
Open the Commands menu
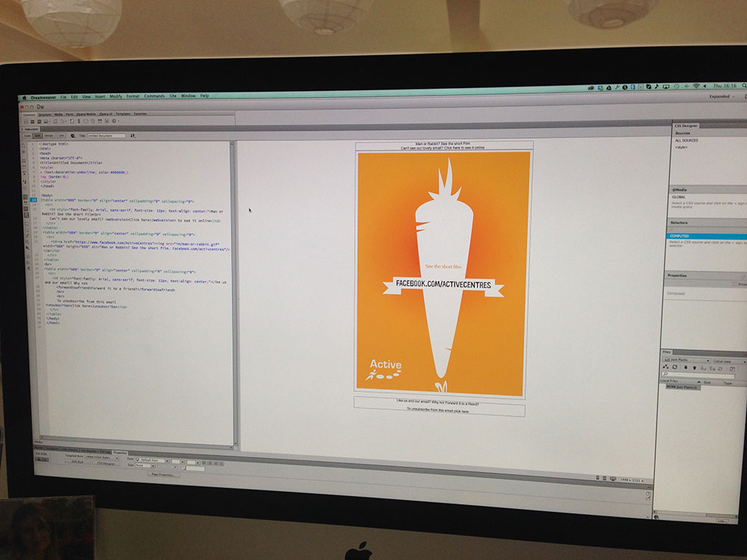coord(155,96)
